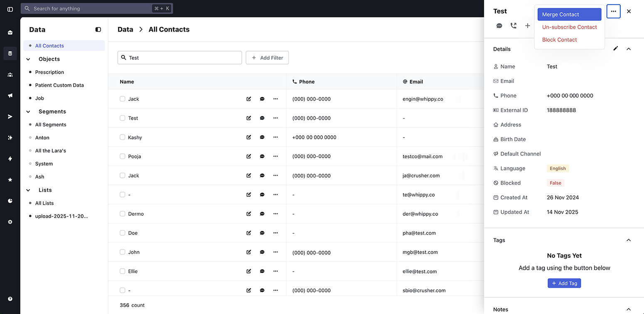Tick the checkbox beside Pooja's row
This screenshot has height=314, width=644.
(x=122, y=156)
